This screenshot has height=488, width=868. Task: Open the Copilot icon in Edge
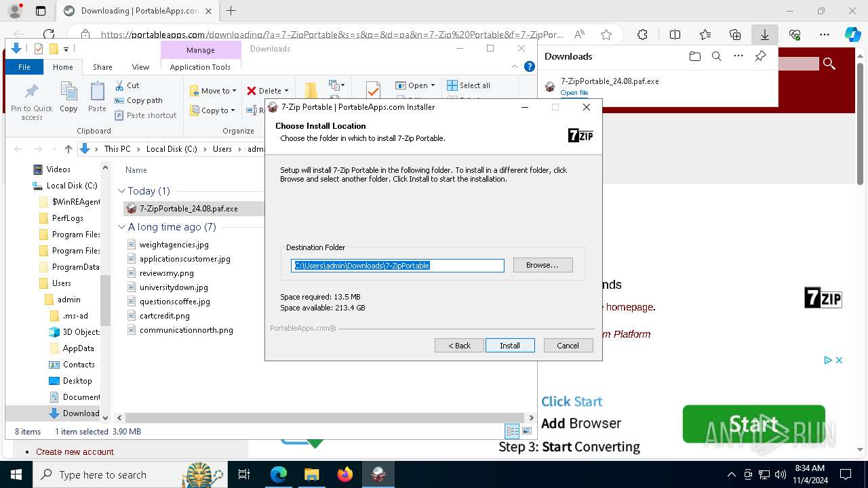click(x=852, y=35)
